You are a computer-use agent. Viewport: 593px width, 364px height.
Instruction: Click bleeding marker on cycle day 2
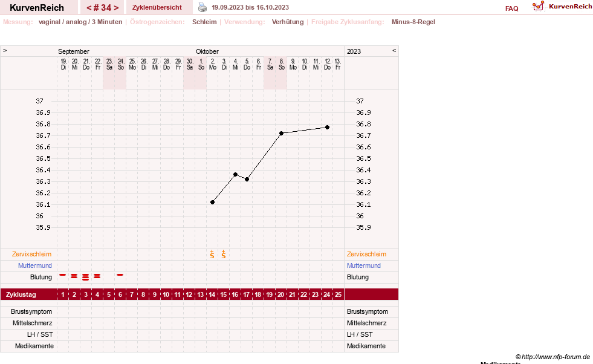74,276
